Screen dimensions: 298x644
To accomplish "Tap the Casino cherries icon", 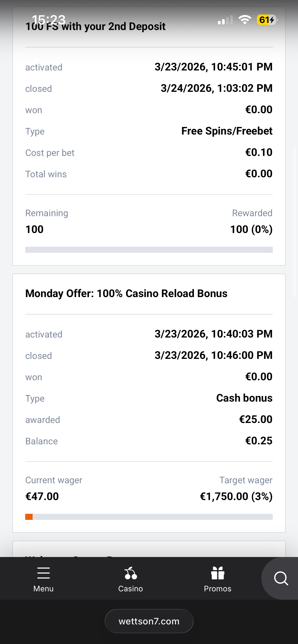I will point(131,573).
